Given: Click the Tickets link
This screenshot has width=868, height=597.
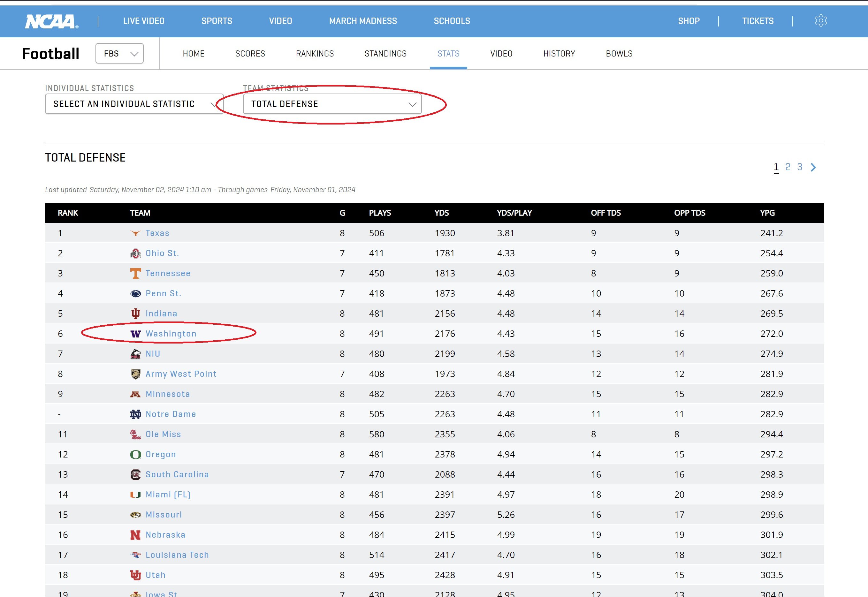Looking at the screenshot, I should click(758, 21).
